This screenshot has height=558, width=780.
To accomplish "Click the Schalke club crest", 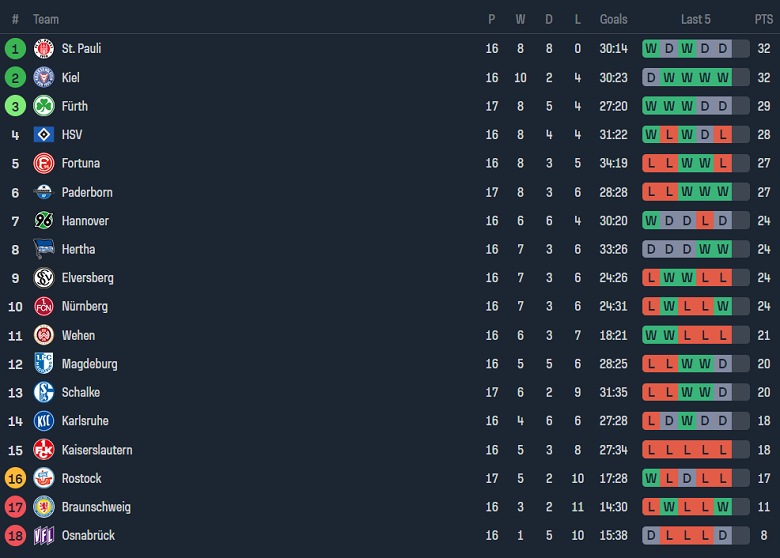I will click(x=43, y=392).
